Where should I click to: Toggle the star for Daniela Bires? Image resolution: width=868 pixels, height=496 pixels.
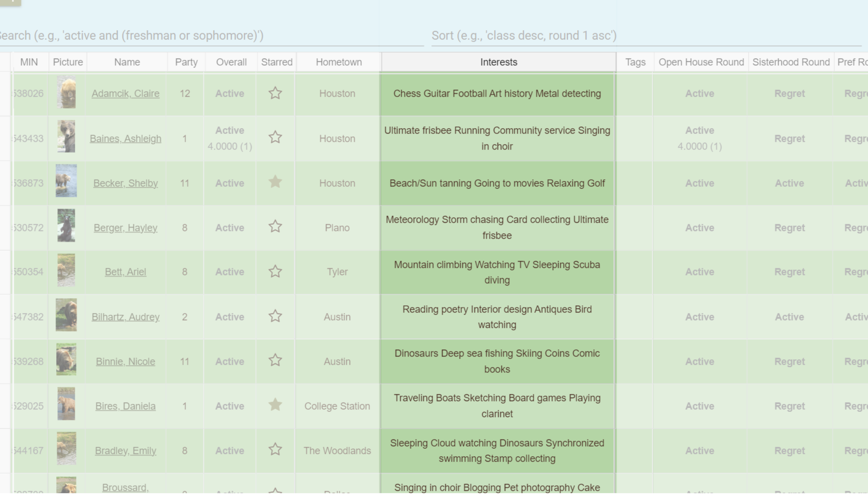click(x=275, y=406)
